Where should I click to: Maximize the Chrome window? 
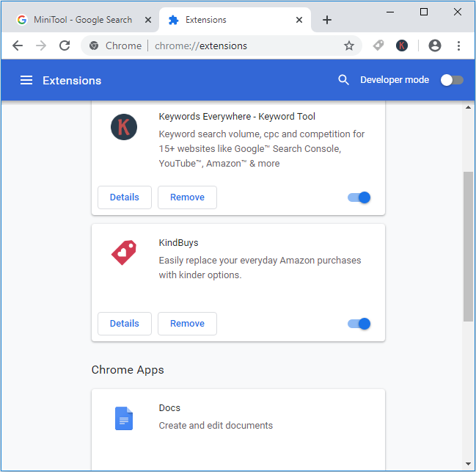tap(424, 12)
